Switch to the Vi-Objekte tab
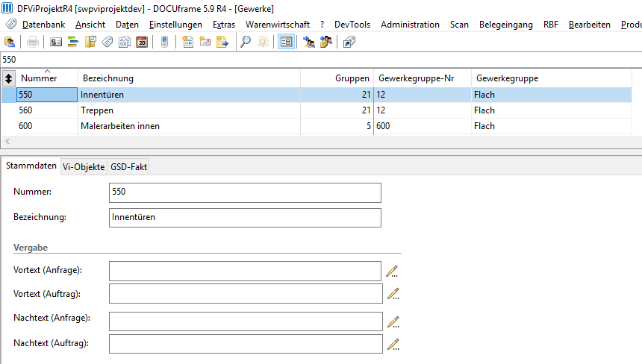This screenshot has height=364, width=642. [84, 167]
